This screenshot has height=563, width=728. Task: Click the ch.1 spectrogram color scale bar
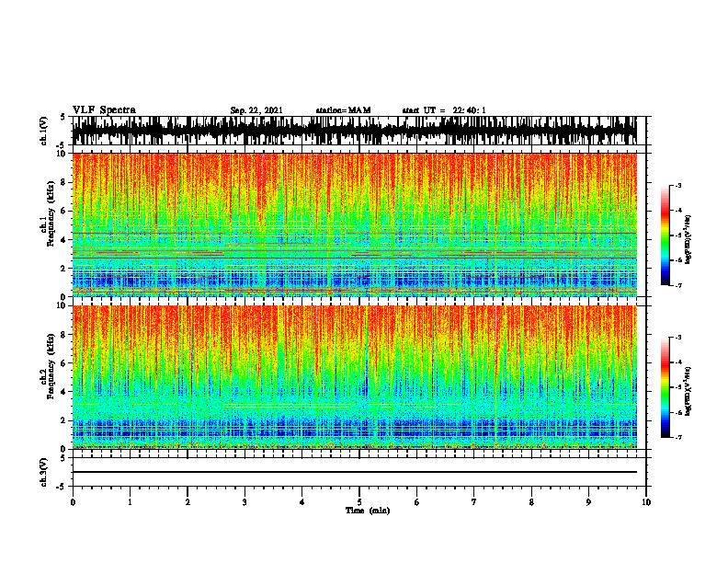665,236
